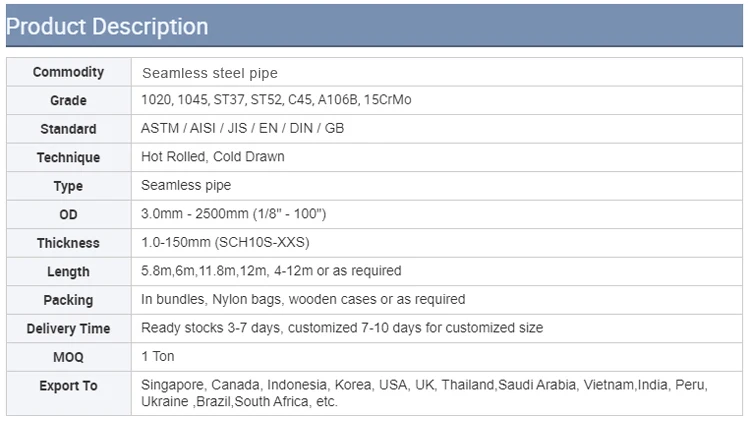Click the Seamless steel pipe value

[x=210, y=73]
